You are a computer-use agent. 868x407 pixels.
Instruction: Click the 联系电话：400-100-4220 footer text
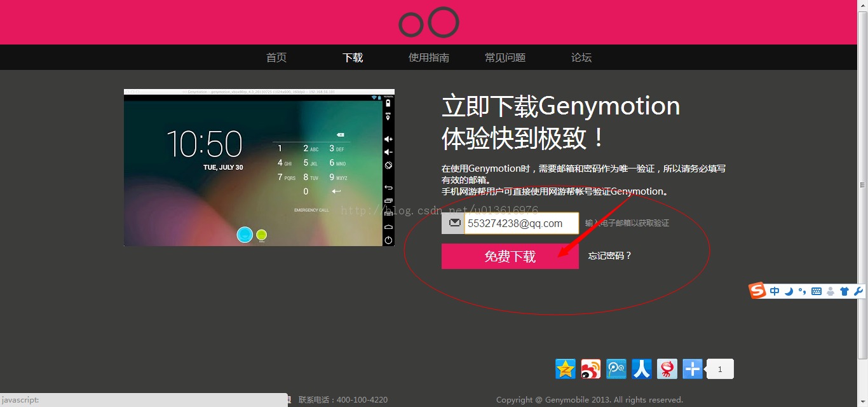[x=343, y=400]
